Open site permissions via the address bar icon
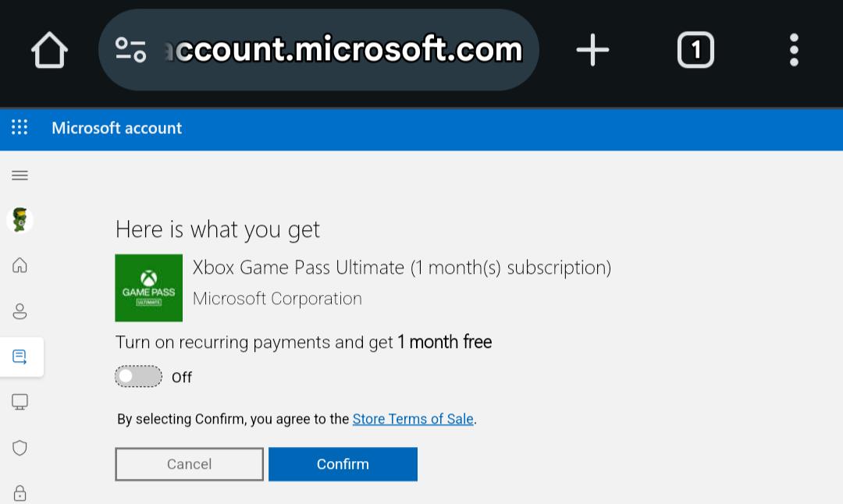The image size is (843, 504). tap(131, 49)
